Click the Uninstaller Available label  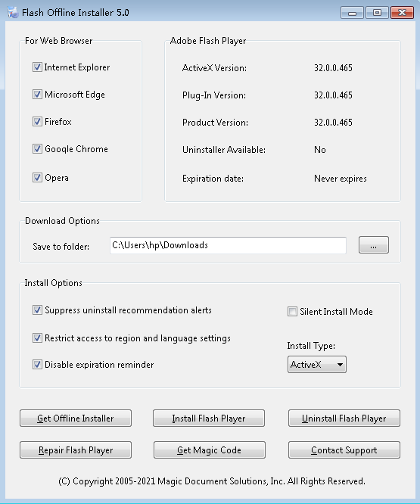[x=224, y=150]
